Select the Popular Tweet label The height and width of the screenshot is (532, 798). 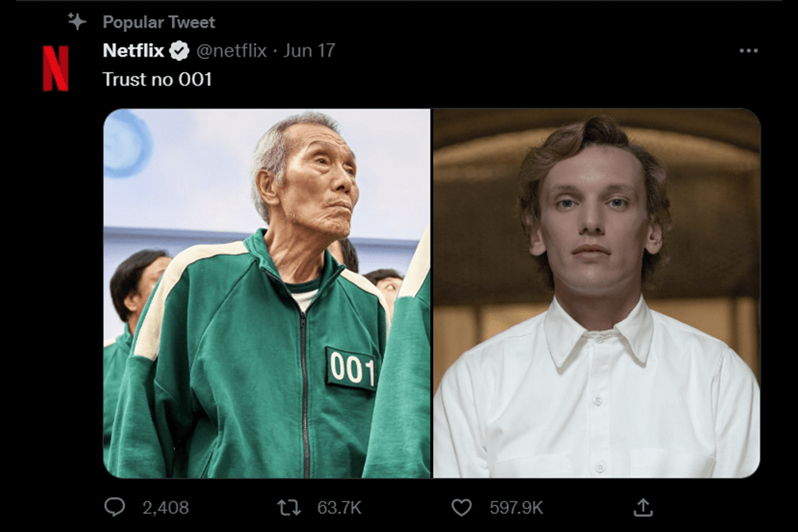(159, 22)
